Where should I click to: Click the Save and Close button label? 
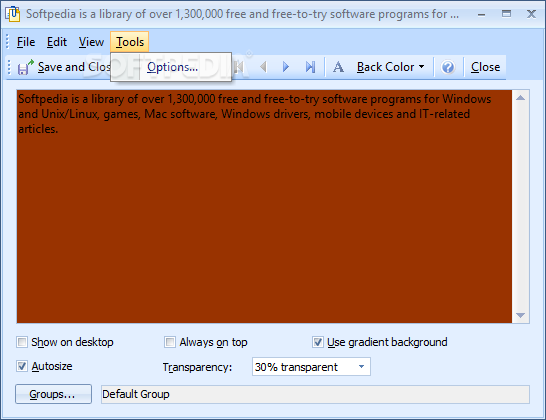[x=74, y=67]
